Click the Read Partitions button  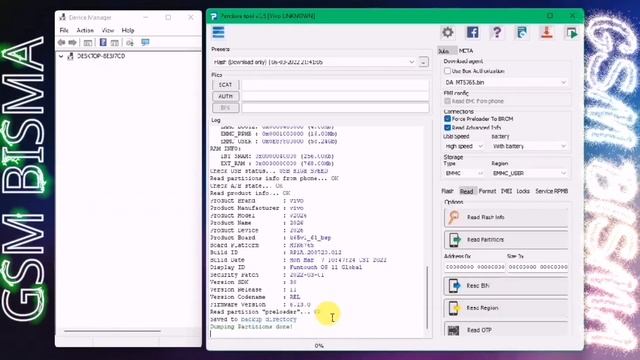point(506,240)
